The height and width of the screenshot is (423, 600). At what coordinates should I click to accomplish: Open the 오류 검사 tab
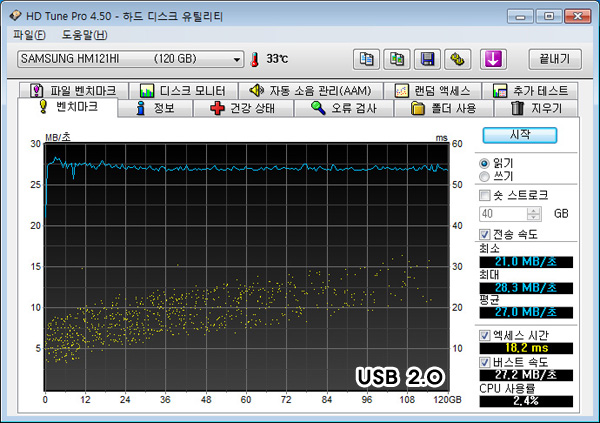344,108
